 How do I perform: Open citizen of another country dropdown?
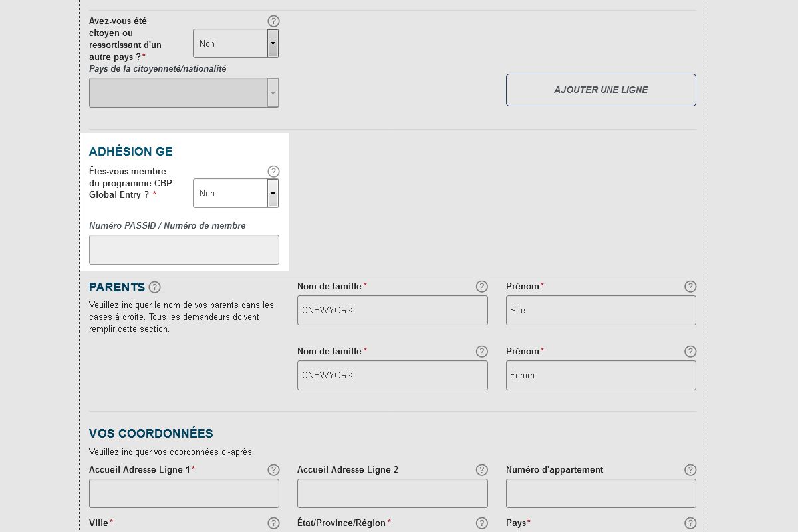click(235, 43)
